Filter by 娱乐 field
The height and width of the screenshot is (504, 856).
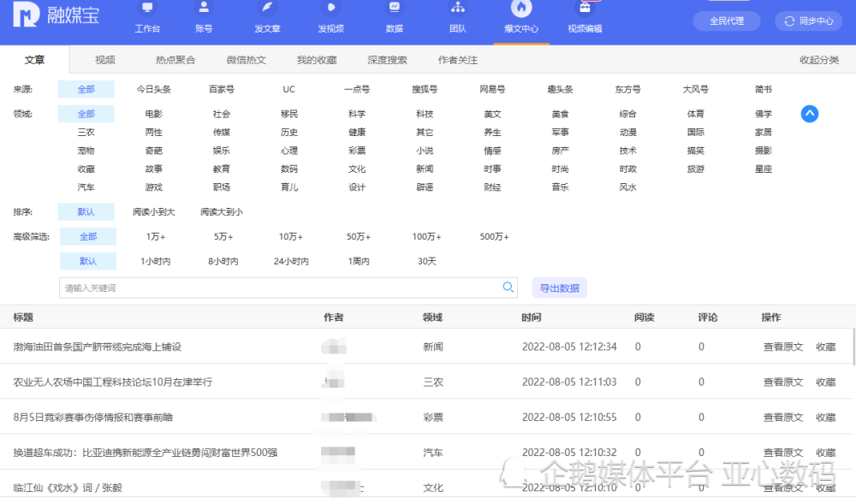[222, 151]
